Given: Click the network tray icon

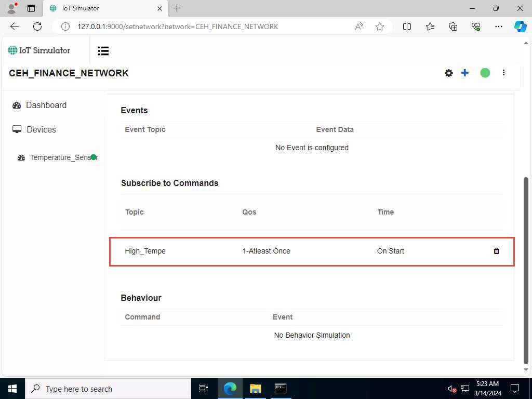Looking at the screenshot, I should pos(465,389).
